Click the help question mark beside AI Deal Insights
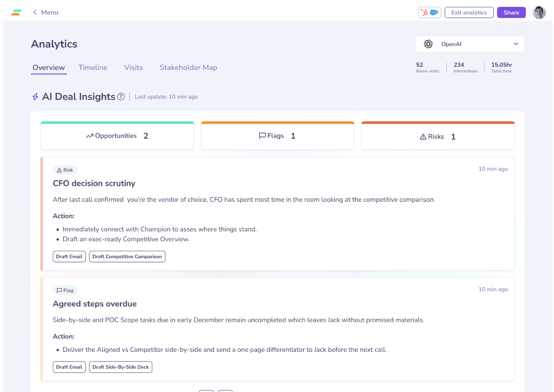The height and width of the screenshot is (392, 554). (121, 97)
